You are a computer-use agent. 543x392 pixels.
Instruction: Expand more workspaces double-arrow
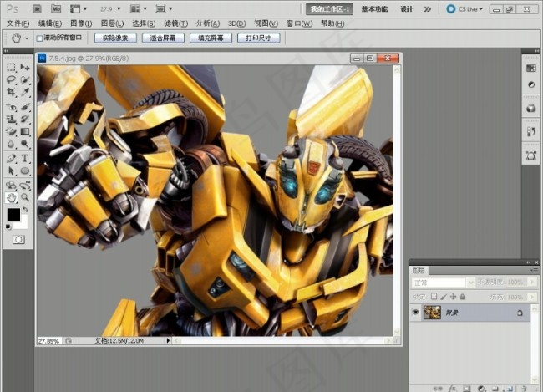[x=428, y=9]
